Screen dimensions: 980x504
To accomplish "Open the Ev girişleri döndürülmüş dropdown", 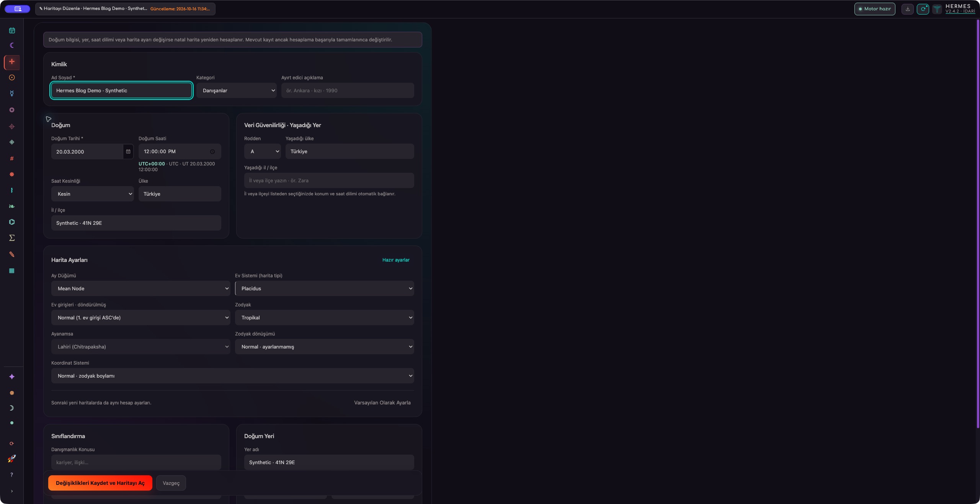I will click(141, 317).
